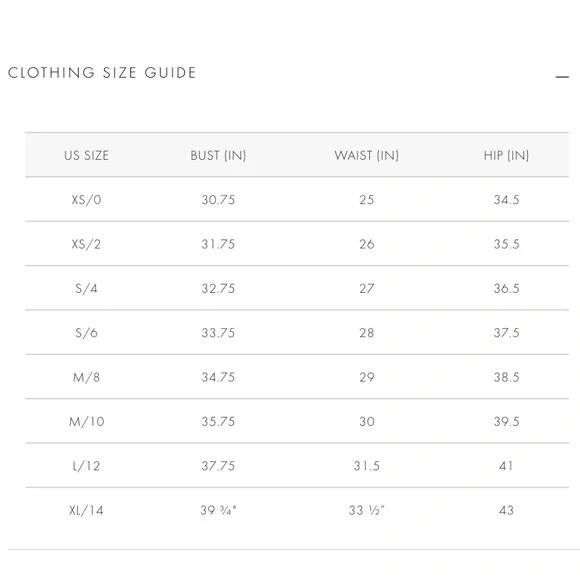Select the US SIZE column header
This screenshot has height=580, width=580.
click(x=87, y=155)
